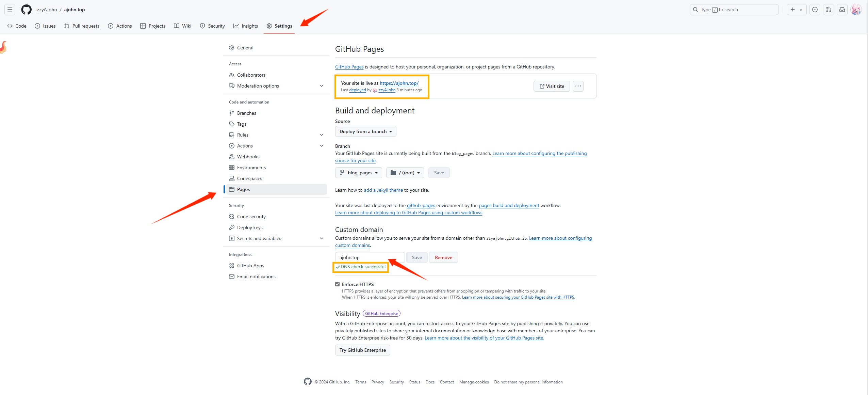Open the blog_pages branch dropdown
868x395 pixels.
pos(358,173)
